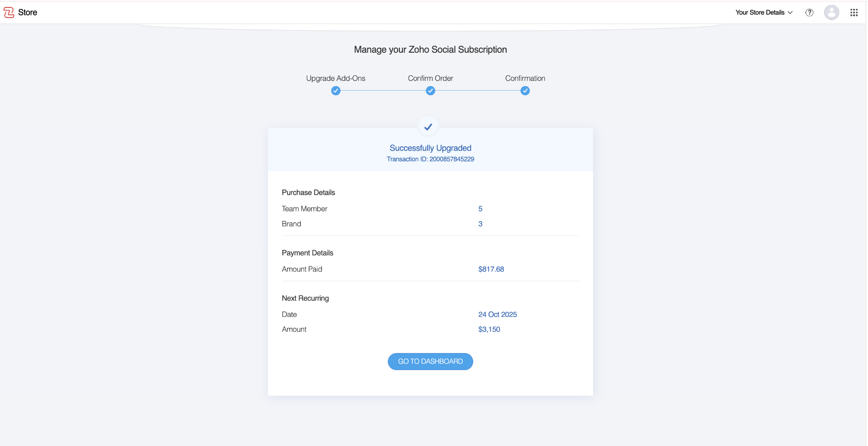The width and height of the screenshot is (868, 446).
Task: Click the Zoho Store logo icon
Action: [9, 12]
